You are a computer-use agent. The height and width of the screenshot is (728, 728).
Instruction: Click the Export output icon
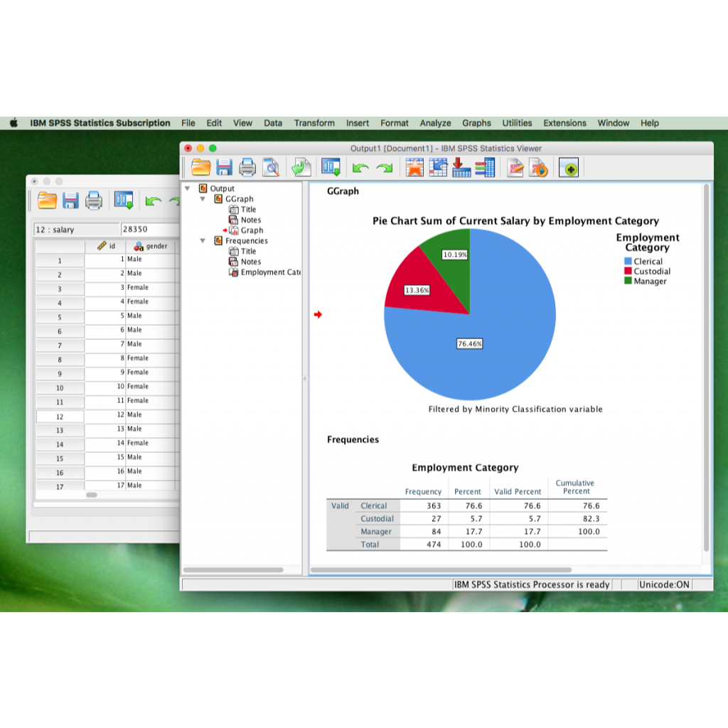pos(301,167)
